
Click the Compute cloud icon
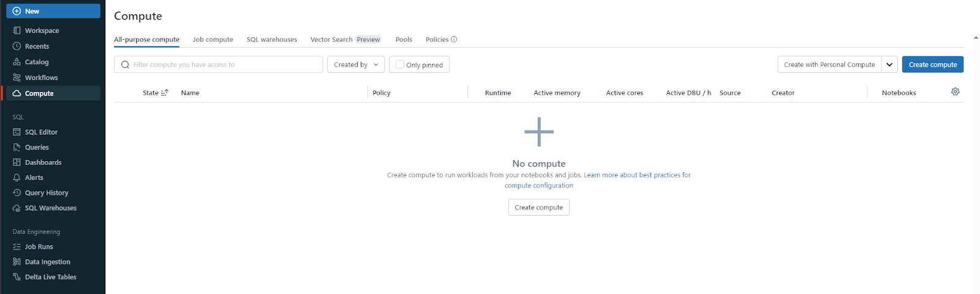(x=17, y=93)
